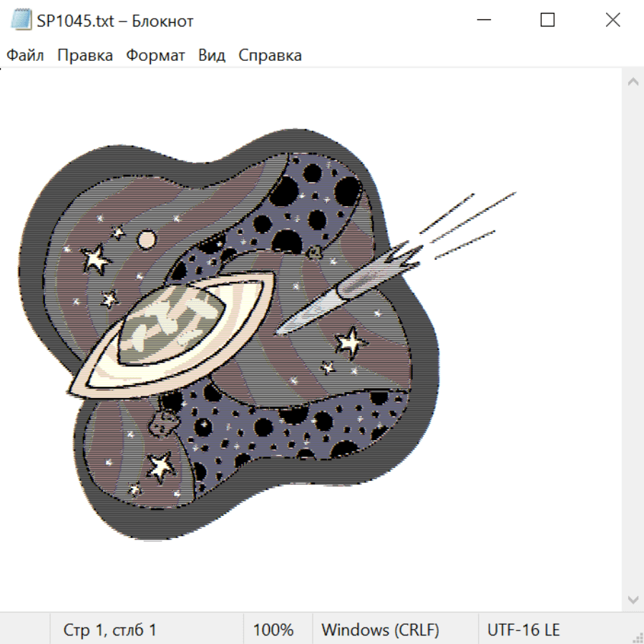Screen dimensions: 644x644
Task: Maximize the Notepad window
Action: click(x=547, y=21)
